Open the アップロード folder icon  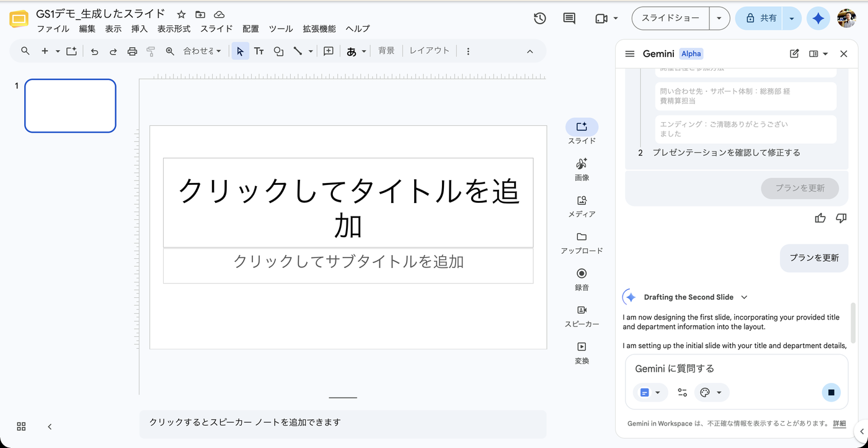(x=582, y=237)
